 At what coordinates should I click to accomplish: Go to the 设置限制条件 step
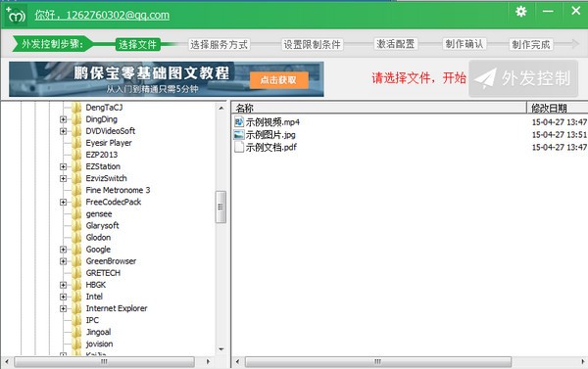(x=312, y=45)
